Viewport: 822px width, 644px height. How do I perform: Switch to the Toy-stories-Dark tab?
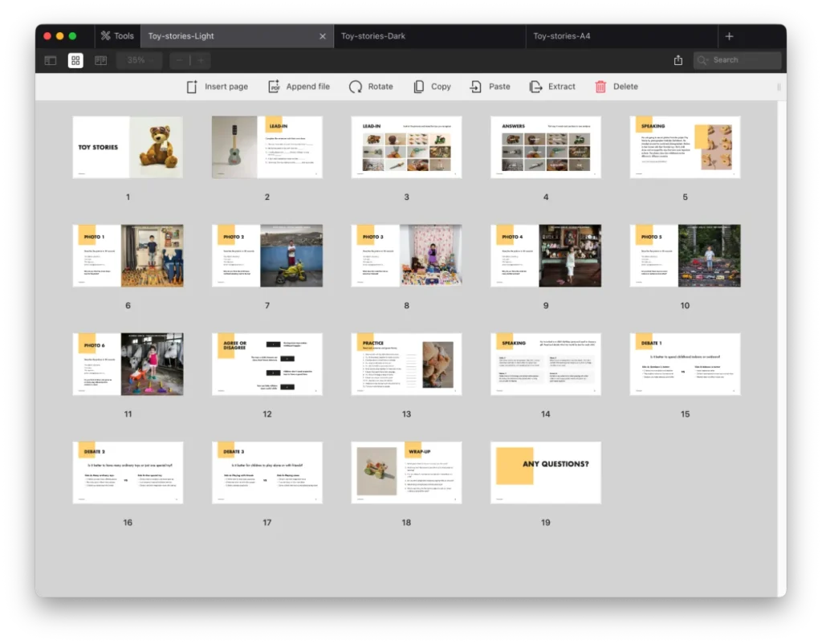coord(372,36)
